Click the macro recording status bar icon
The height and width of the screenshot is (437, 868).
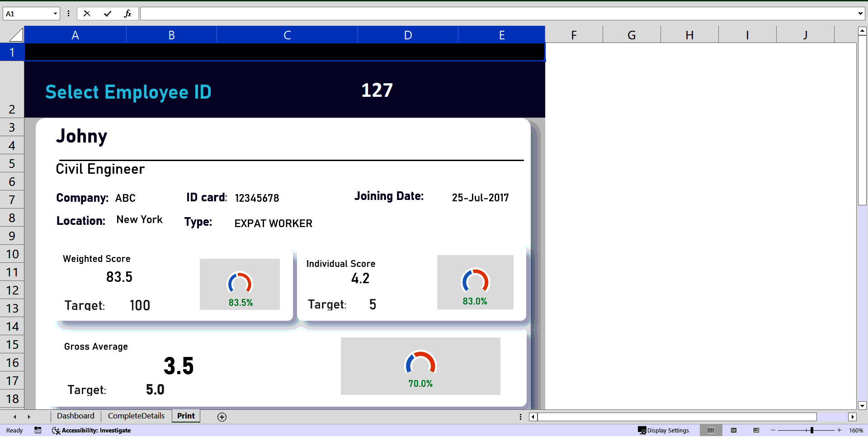(38, 430)
